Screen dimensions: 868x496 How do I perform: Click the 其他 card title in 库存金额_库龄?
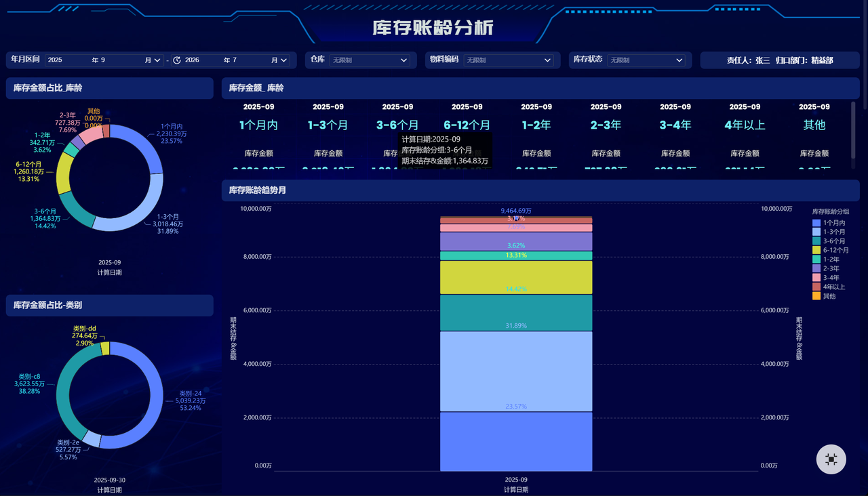814,125
